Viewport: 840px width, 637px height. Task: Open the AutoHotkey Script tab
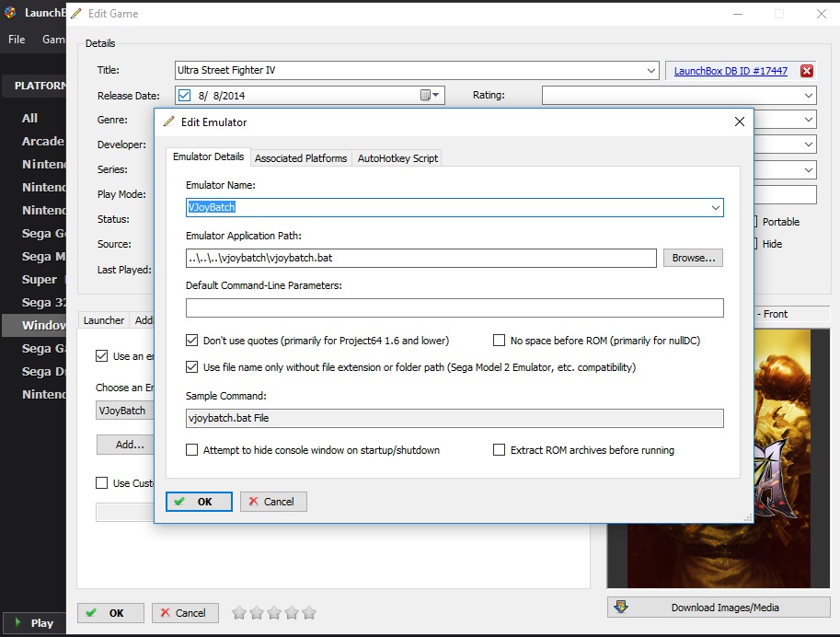[397, 158]
